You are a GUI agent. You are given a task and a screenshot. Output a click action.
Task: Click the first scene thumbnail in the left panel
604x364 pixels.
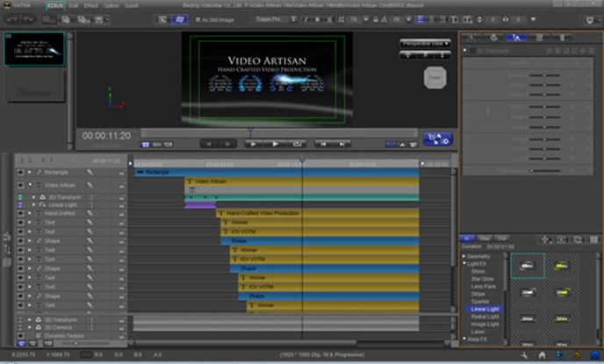(x=34, y=49)
